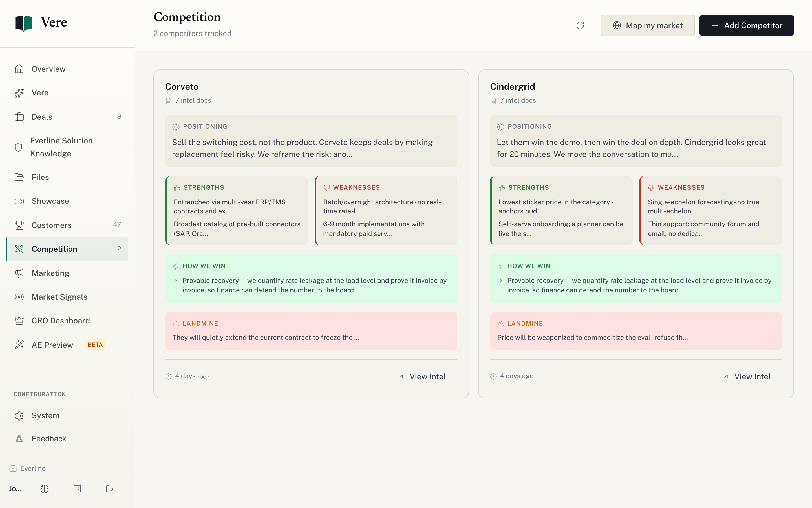This screenshot has width=812, height=508.
Task: Click the log out icon
Action: click(x=110, y=489)
